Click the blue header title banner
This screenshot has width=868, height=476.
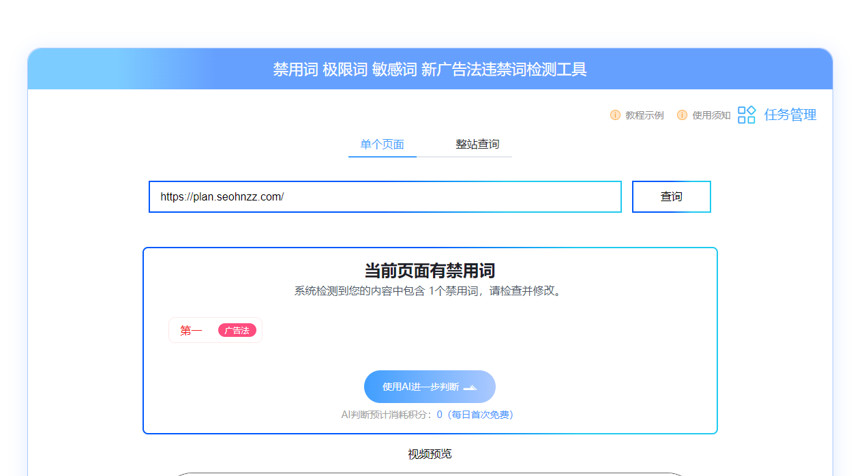click(x=430, y=69)
